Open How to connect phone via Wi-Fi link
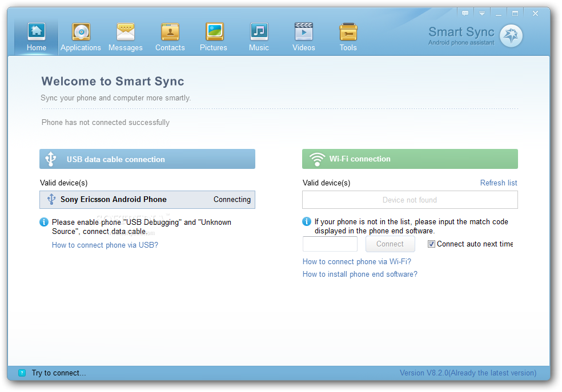Image resolution: width=562 pixels, height=392 pixels. [356, 262]
